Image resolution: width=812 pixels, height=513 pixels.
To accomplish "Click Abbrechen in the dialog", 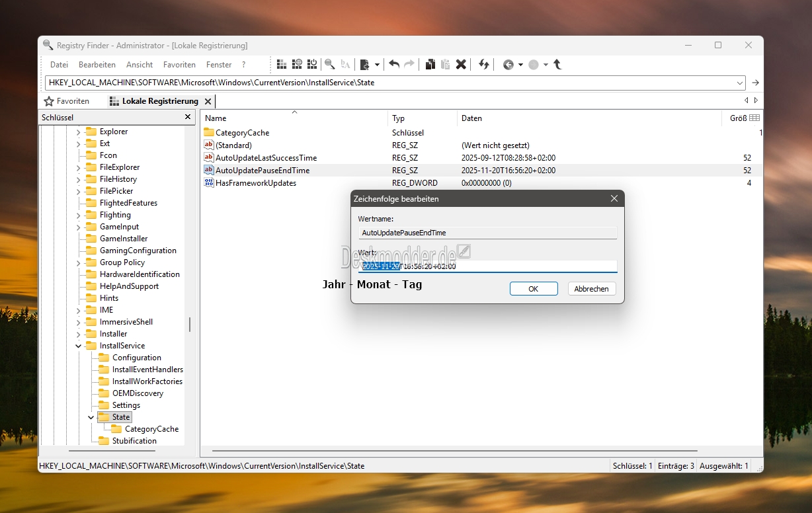I will [x=591, y=289].
